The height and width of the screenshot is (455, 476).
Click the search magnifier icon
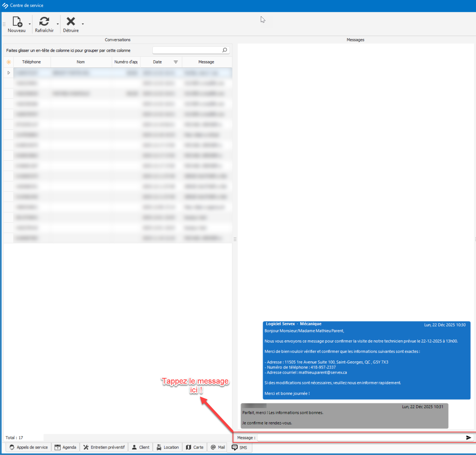[224, 50]
